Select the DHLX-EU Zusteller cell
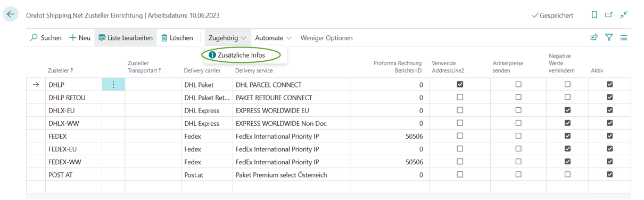 pyautogui.click(x=73, y=110)
